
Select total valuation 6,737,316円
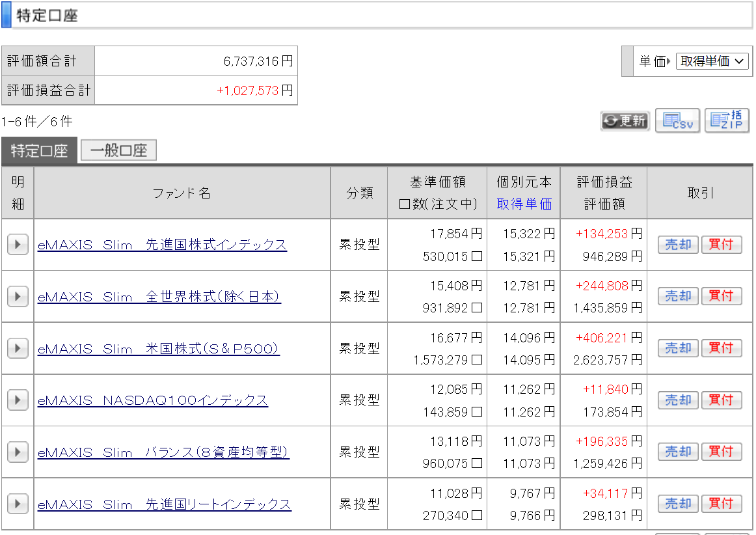point(258,61)
